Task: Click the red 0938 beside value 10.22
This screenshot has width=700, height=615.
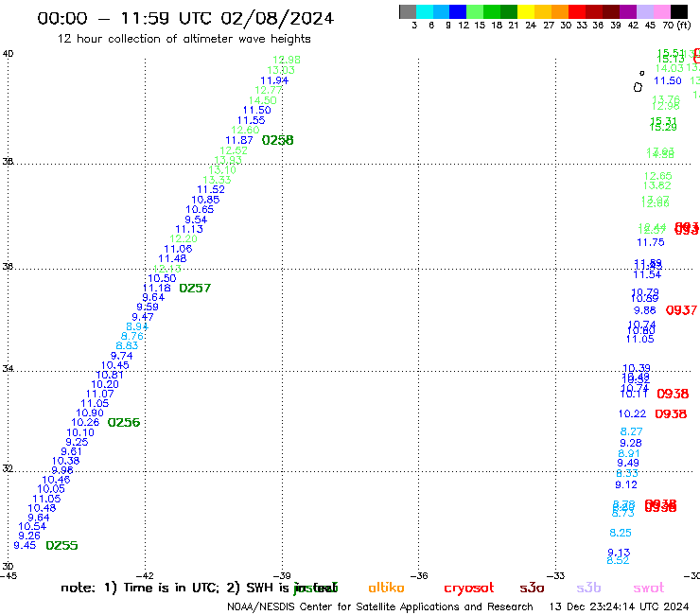Action: (x=671, y=413)
